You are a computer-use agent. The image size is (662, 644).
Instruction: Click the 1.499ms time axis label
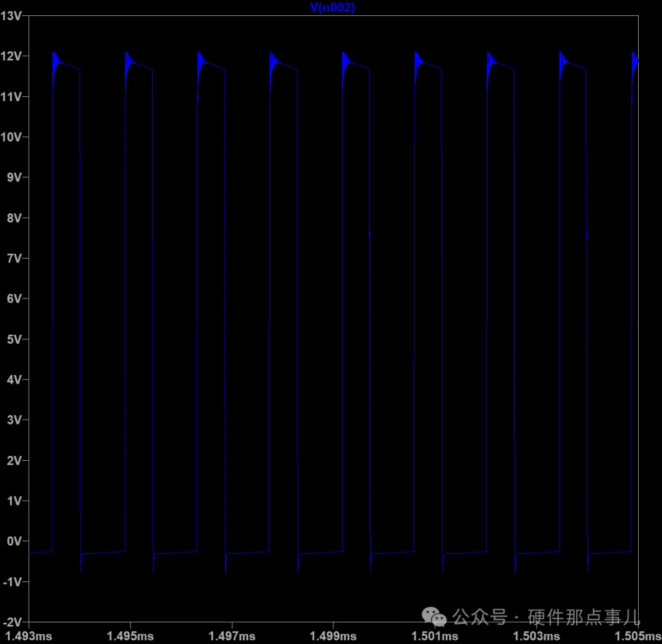click(x=332, y=637)
